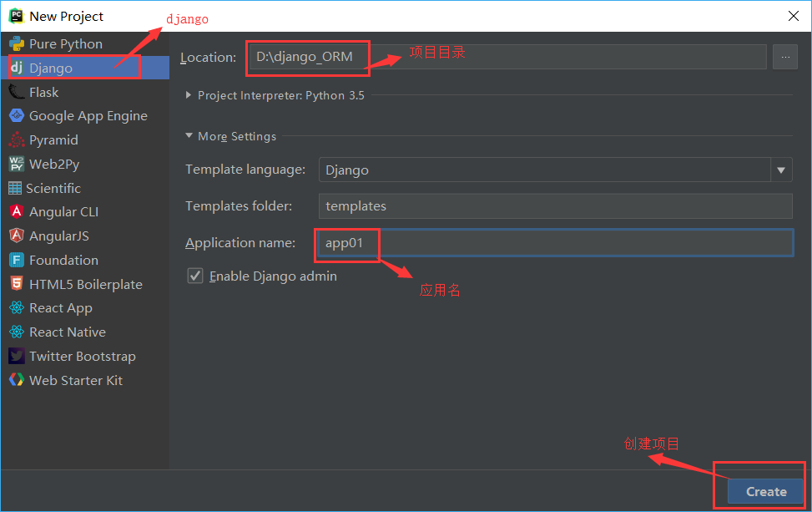
Task: Click the Templates folder label
Action: coord(239,205)
